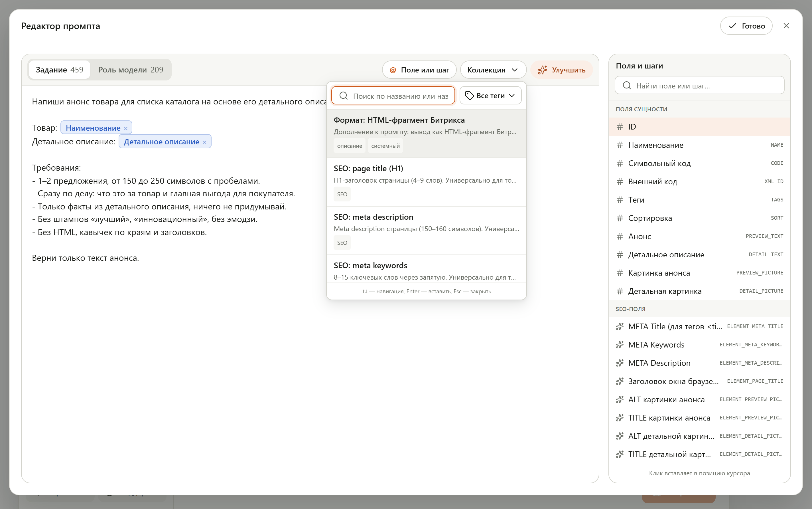This screenshot has width=812, height=509.
Task: Insert Детальное описание from the fields list
Action: pyautogui.click(x=699, y=255)
